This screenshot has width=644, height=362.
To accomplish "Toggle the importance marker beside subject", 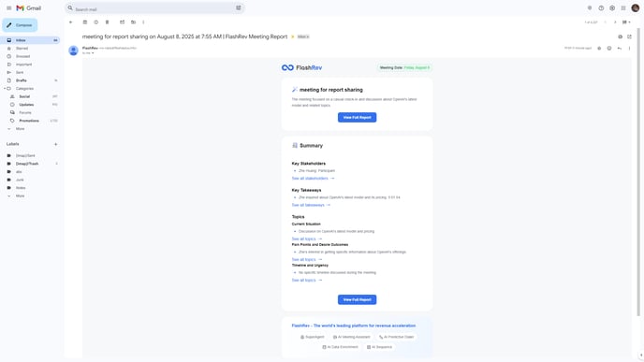I will 293,36.
